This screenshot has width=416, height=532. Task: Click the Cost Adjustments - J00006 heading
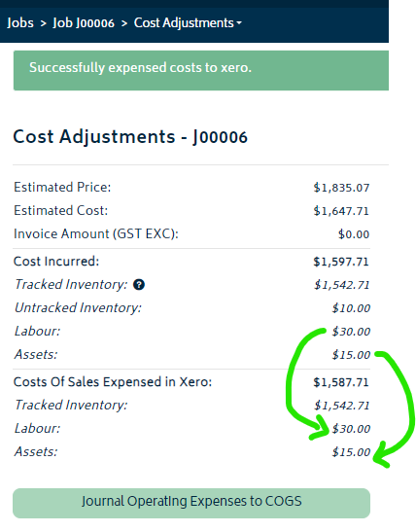130,137
